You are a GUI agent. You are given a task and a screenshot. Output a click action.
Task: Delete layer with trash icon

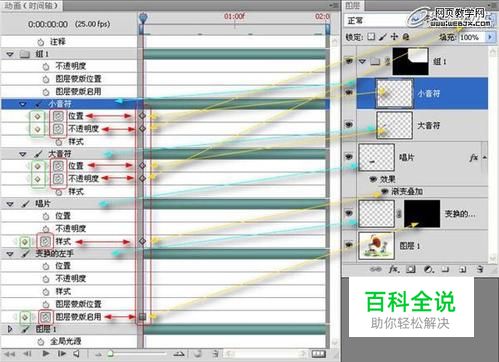(x=480, y=269)
